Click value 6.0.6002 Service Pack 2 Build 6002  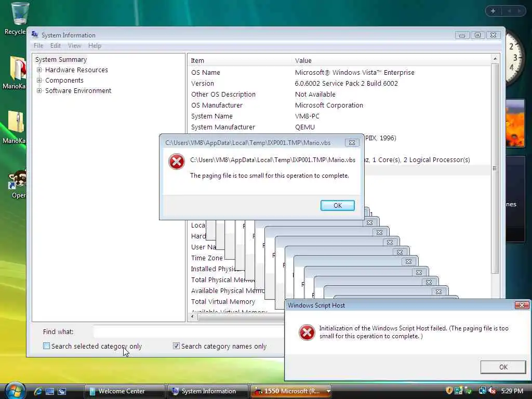click(x=347, y=84)
